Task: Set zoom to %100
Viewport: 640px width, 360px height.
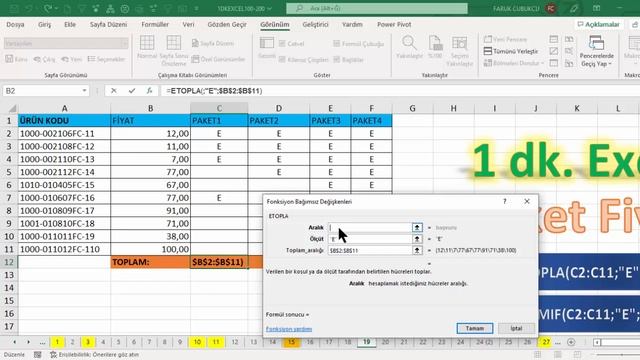Action: [435, 47]
